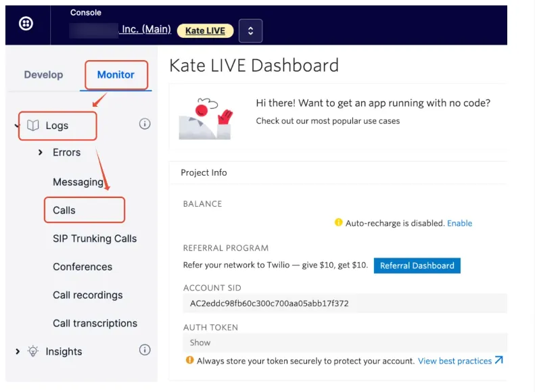Show the Auth Token

pos(200,343)
